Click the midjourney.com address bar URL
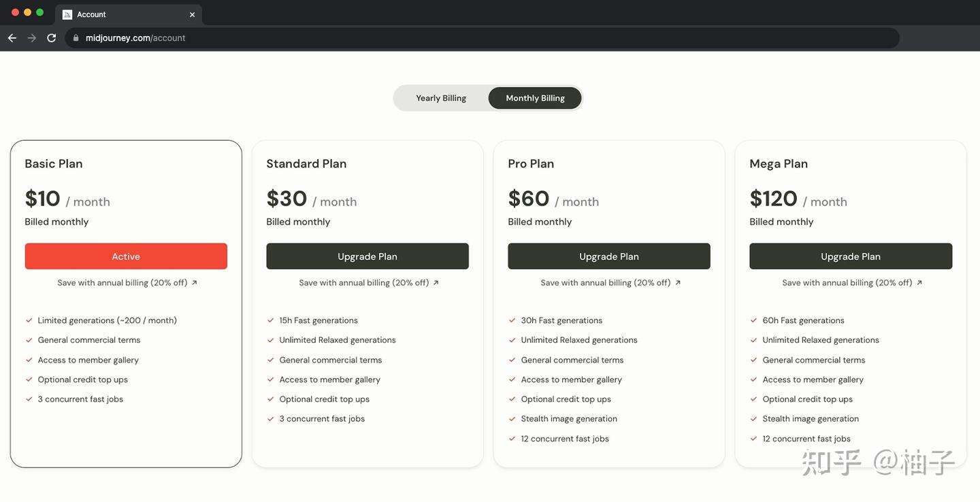The image size is (980, 502). click(x=135, y=38)
